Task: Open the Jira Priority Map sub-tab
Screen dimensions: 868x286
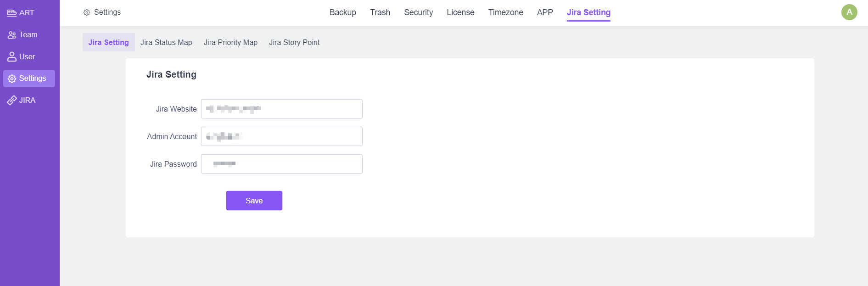Action: [x=230, y=42]
